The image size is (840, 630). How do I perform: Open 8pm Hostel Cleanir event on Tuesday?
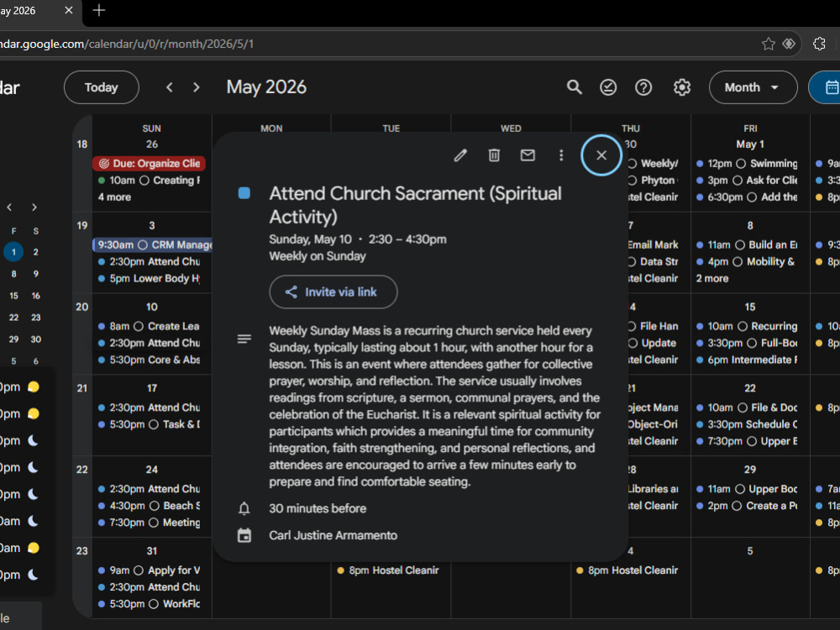[388, 570]
